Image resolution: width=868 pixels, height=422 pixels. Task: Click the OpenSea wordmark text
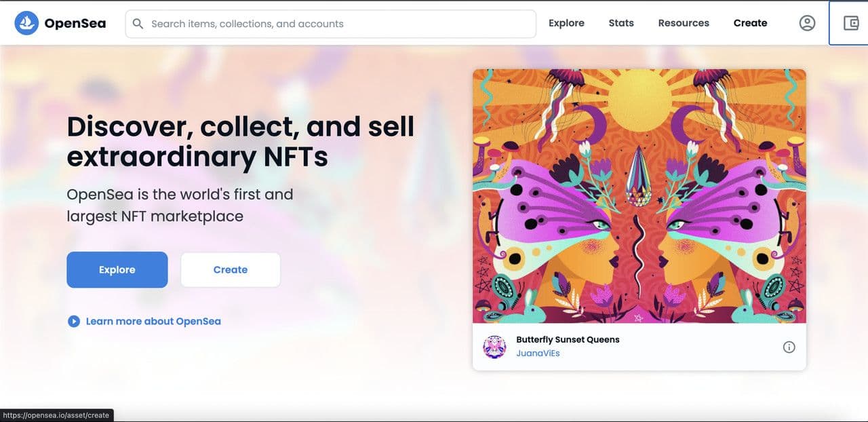point(75,24)
